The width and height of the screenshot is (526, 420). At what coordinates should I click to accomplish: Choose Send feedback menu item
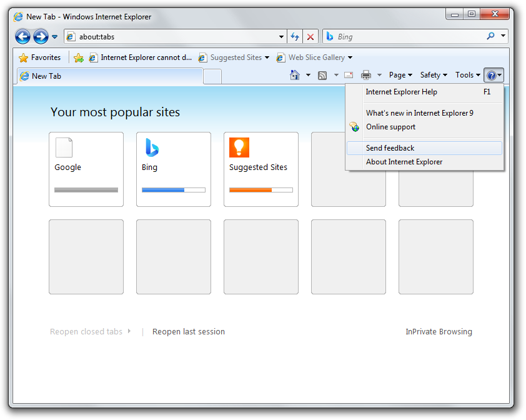coord(424,148)
